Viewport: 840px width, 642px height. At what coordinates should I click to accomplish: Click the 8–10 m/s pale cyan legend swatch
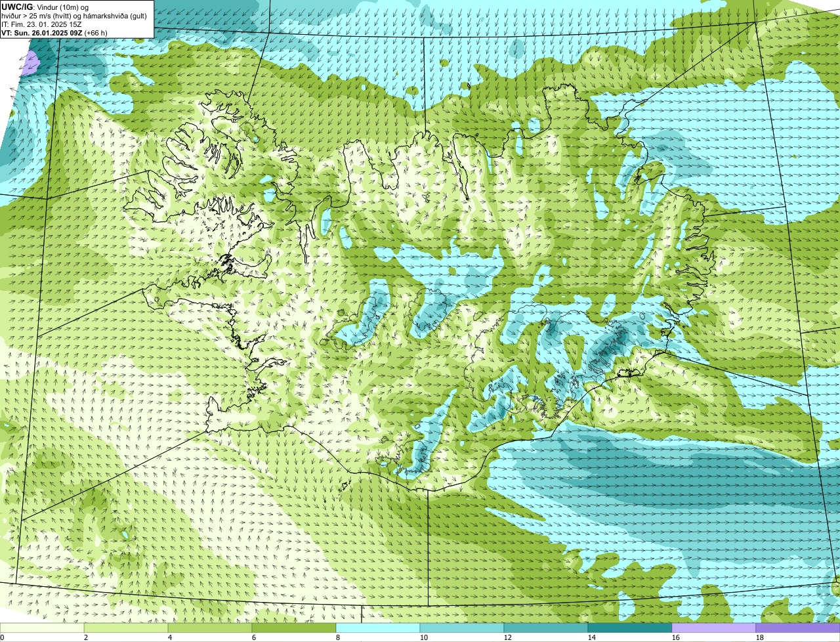click(378, 628)
